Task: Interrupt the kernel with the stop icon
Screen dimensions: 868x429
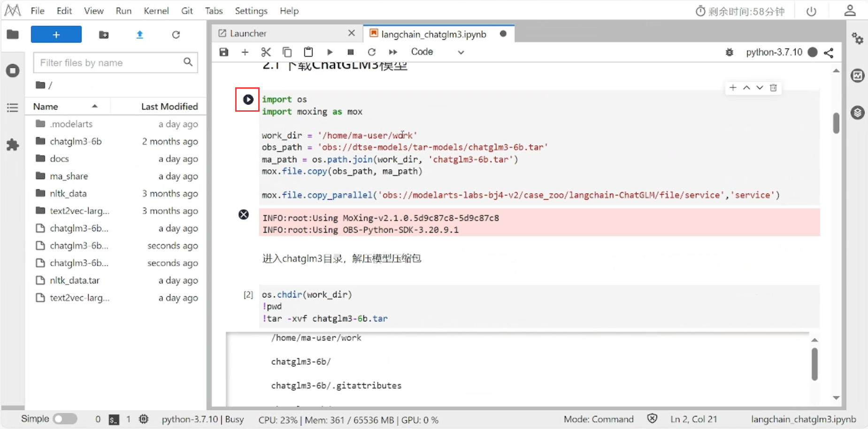Action: [x=350, y=52]
